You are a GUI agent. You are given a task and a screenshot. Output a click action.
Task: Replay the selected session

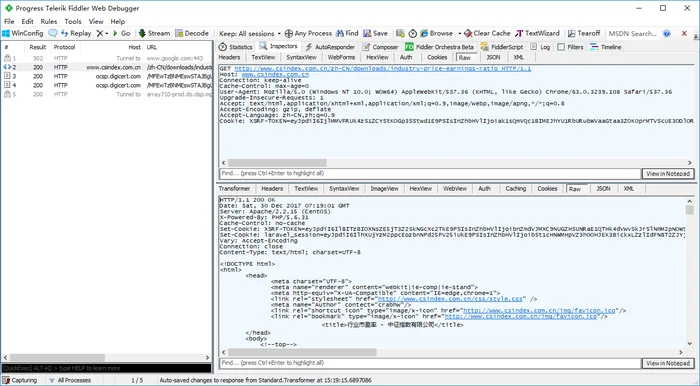[x=76, y=33]
